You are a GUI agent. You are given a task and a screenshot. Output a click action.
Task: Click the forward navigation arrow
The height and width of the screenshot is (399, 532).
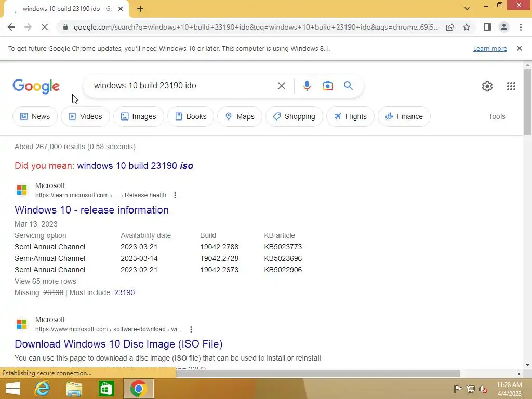click(28, 27)
